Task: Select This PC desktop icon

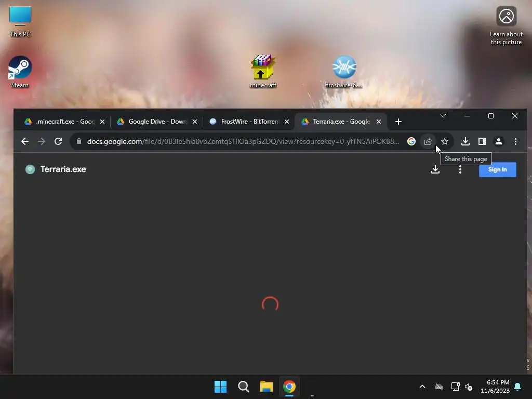Action: pos(20,21)
